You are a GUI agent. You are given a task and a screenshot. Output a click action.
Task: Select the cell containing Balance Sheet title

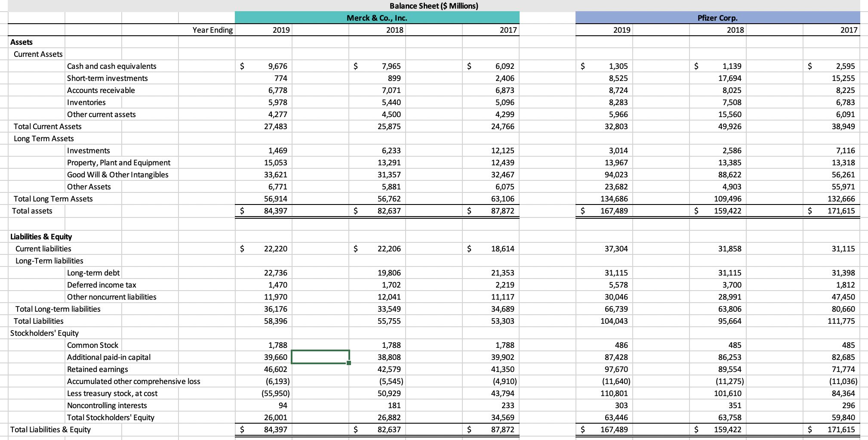(433, 6)
